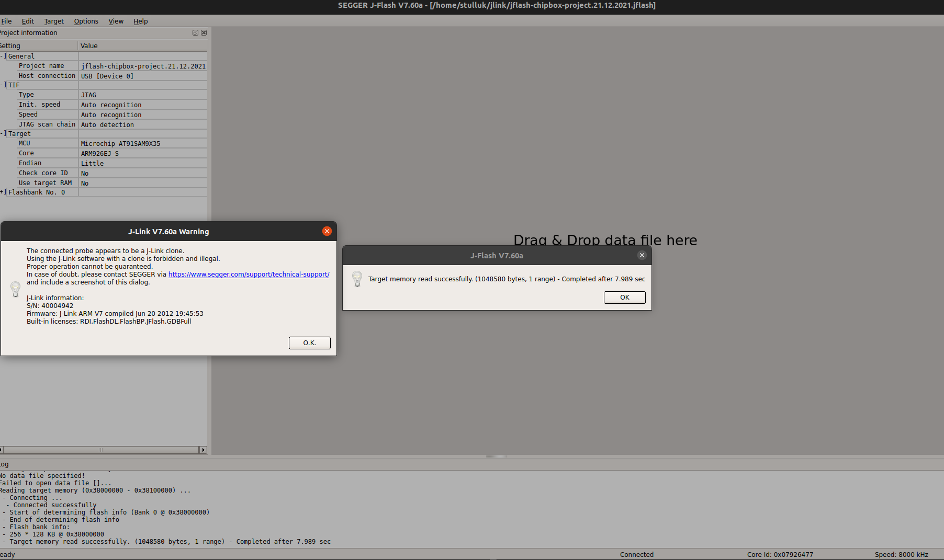The image size is (944, 560).
Task: Click the Drag & Drop data file area text
Action: click(x=605, y=240)
